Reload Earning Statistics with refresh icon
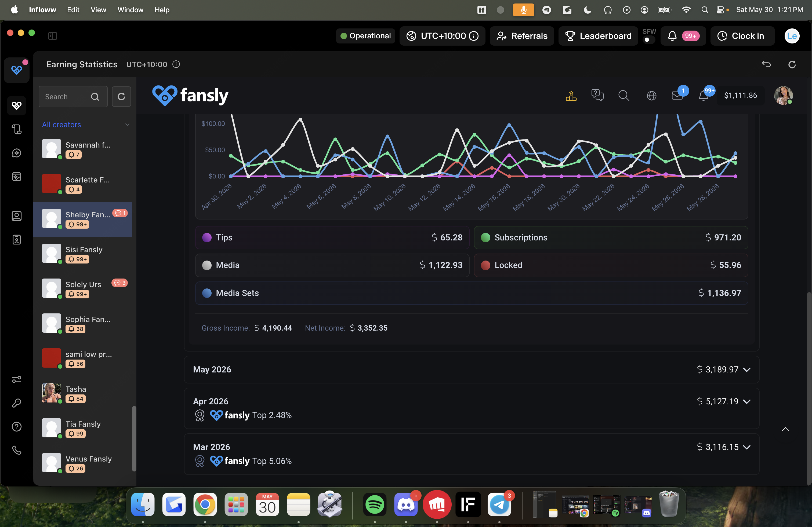Viewport: 812px width, 527px height. click(792, 64)
